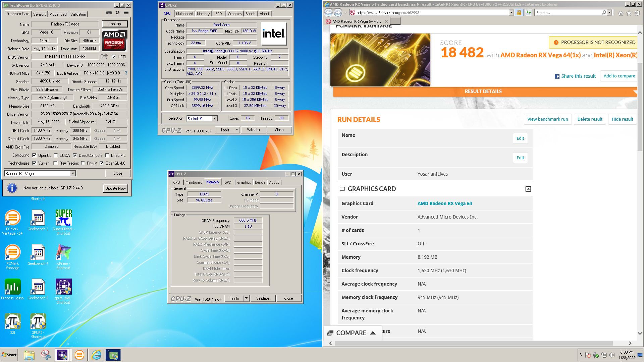This screenshot has height=362, width=644.
Task: Click the GPU-Z taskbar icon
Action: pos(113,355)
